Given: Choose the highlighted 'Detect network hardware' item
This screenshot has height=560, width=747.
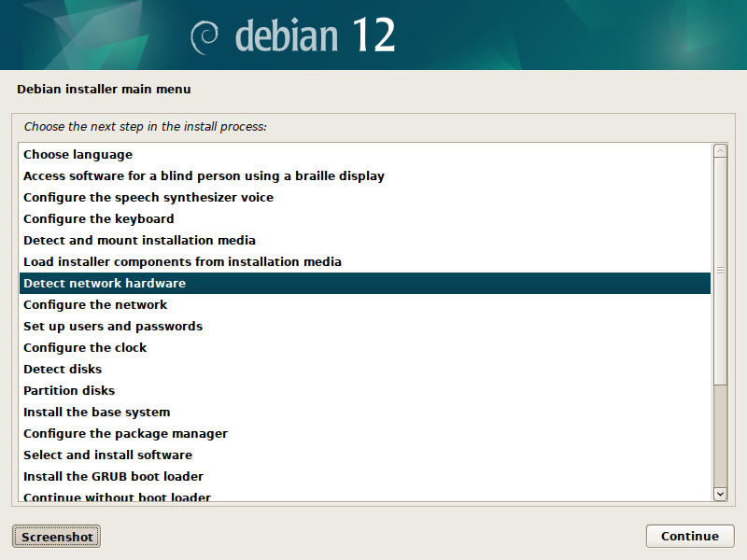Looking at the screenshot, I should click(x=365, y=284).
